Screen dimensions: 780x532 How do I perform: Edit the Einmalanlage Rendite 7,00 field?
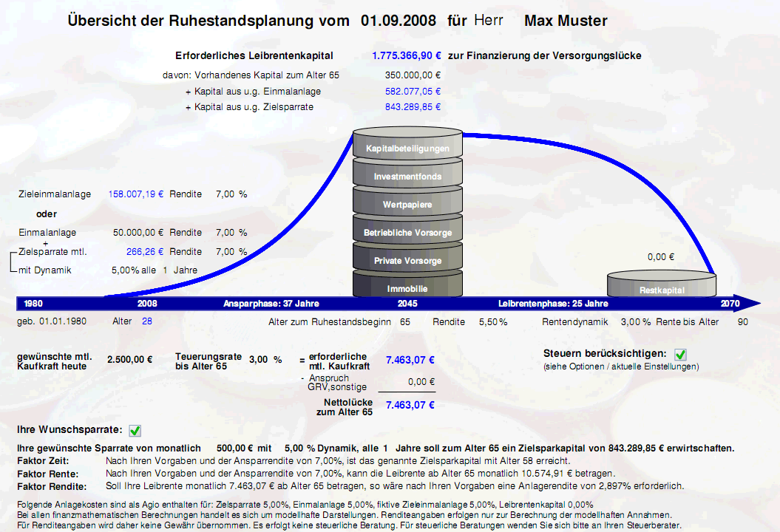[225, 232]
